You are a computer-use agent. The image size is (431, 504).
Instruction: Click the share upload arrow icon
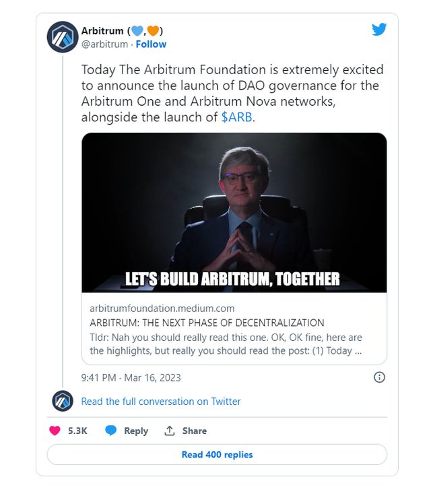click(170, 431)
